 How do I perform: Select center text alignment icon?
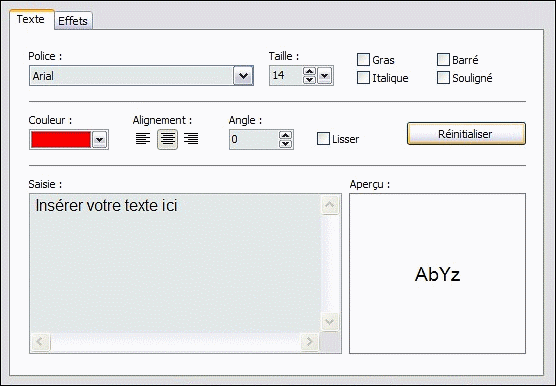pos(167,139)
